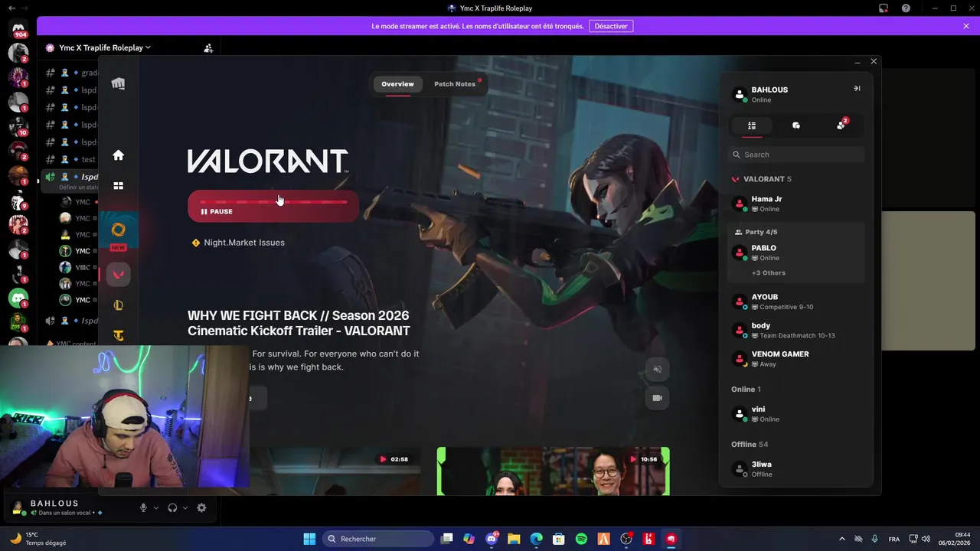
Task: Open Discord headphone options arrow
Action: pyautogui.click(x=185, y=507)
